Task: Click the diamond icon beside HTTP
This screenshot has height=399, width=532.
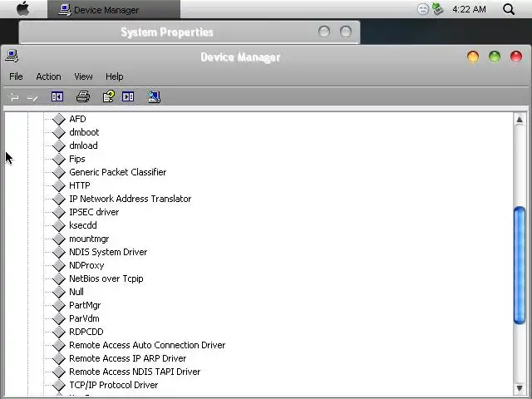Action: tap(59, 185)
